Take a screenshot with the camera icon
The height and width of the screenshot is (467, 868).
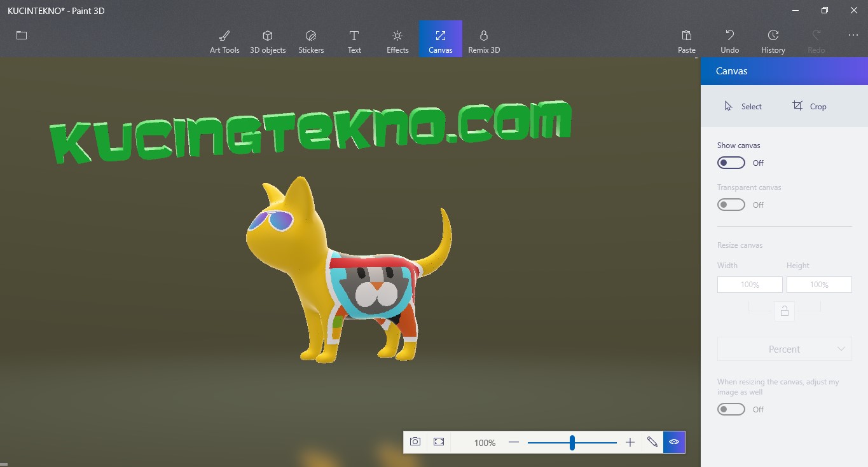415,442
